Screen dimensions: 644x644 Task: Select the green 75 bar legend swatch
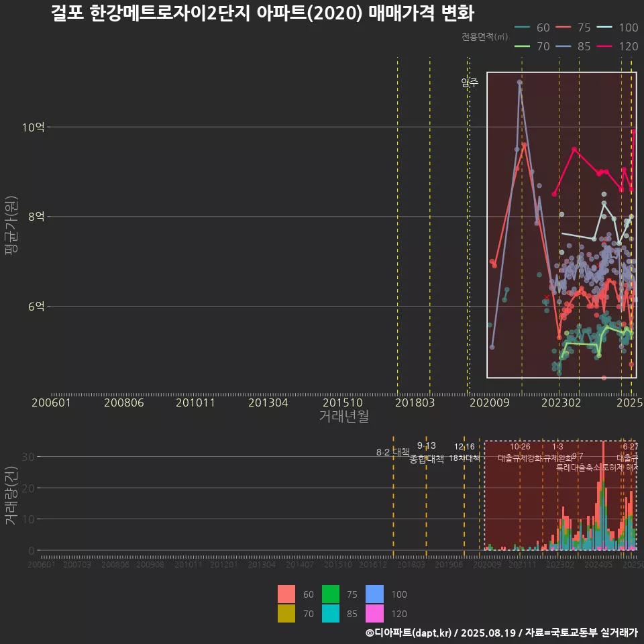click(331, 594)
